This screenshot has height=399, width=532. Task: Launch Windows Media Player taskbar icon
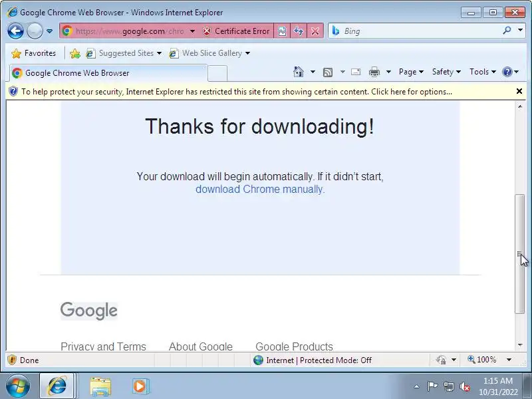[x=140, y=386]
